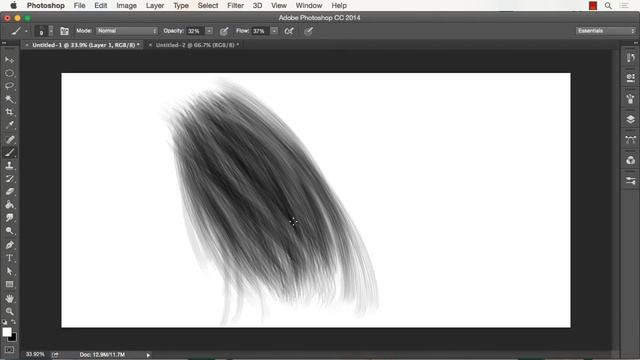Close the Untitled-2 document tab
Viewport: 640px width, 360px height.
pyautogui.click(x=150, y=45)
